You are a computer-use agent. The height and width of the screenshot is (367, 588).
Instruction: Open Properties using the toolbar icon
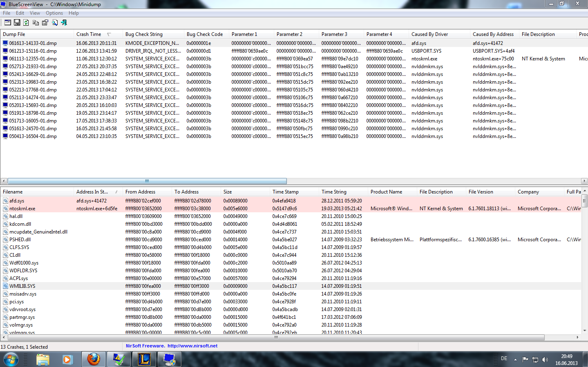point(45,22)
